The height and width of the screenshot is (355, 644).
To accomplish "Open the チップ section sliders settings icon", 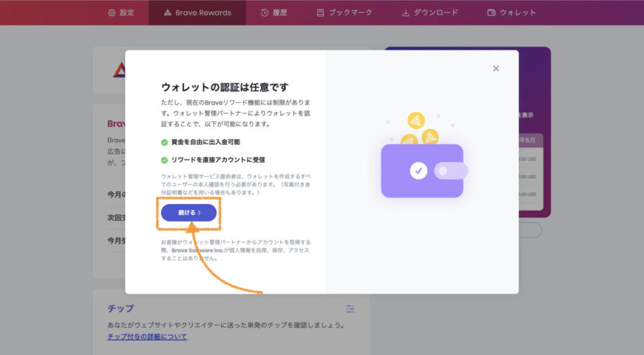I will coord(350,308).
